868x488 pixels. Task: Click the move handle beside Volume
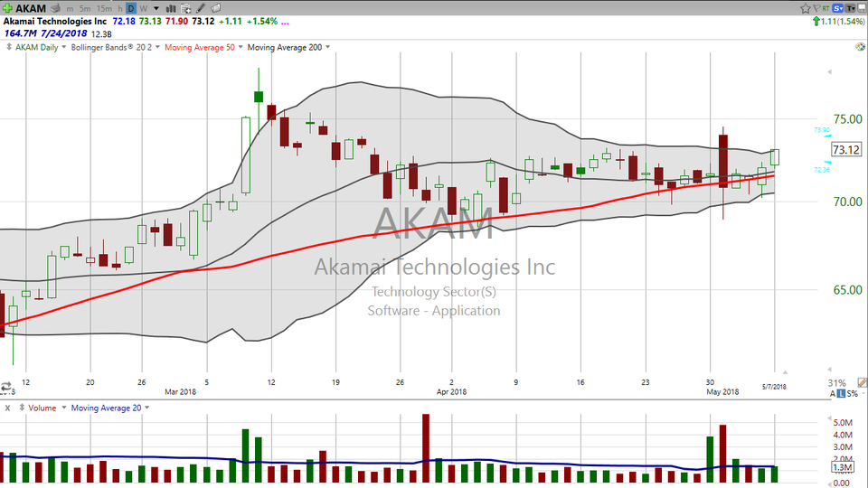pos(22,408)
